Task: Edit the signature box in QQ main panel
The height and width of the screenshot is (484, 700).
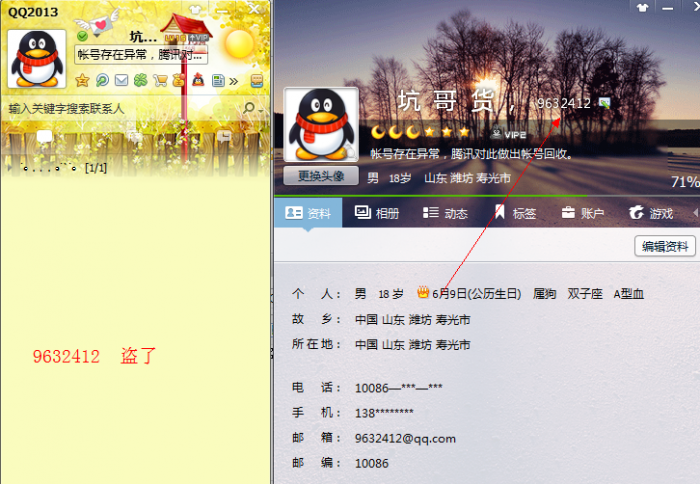Action: point(141,55)
